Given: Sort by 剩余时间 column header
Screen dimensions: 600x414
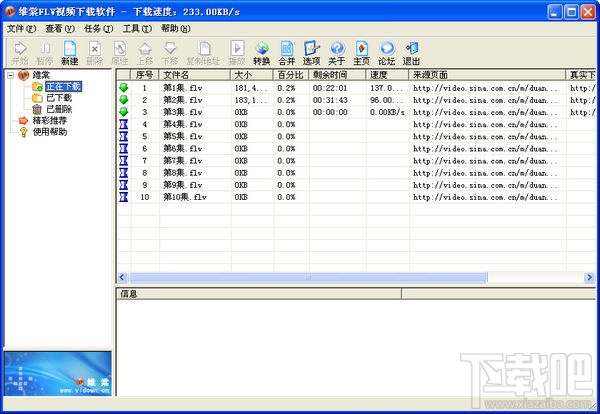Looking at the screenshot, I should (337, 75).
